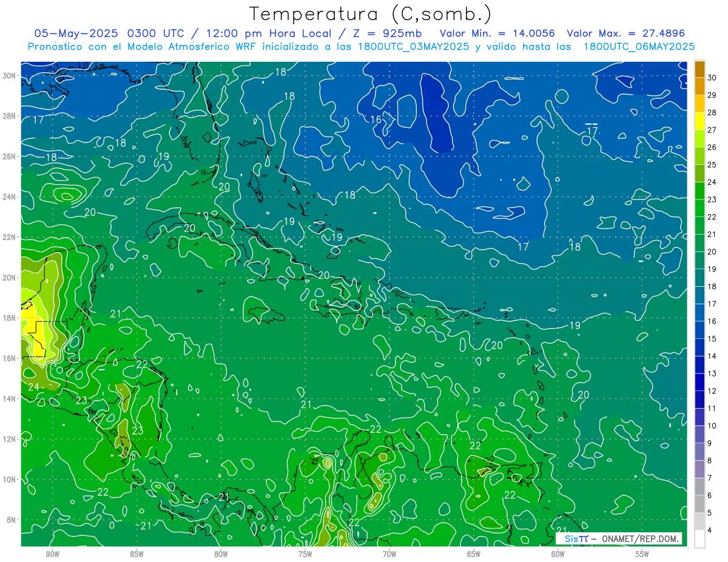This screenshot has width=728, height=562.
Task: Click the 8N latitude axis label
Action: point(12,520)
